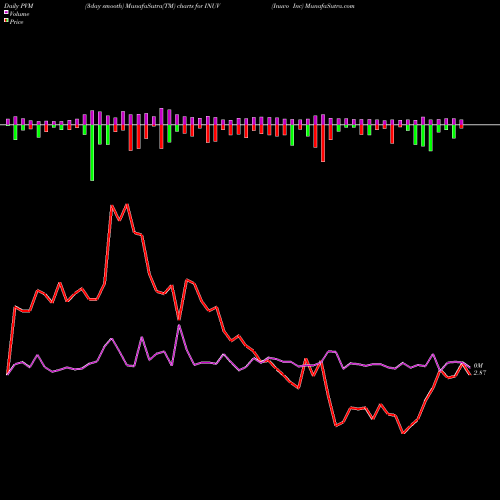
Task: Click the 3day smooth MunafaSutra charts title
Action: click(152, 6)
